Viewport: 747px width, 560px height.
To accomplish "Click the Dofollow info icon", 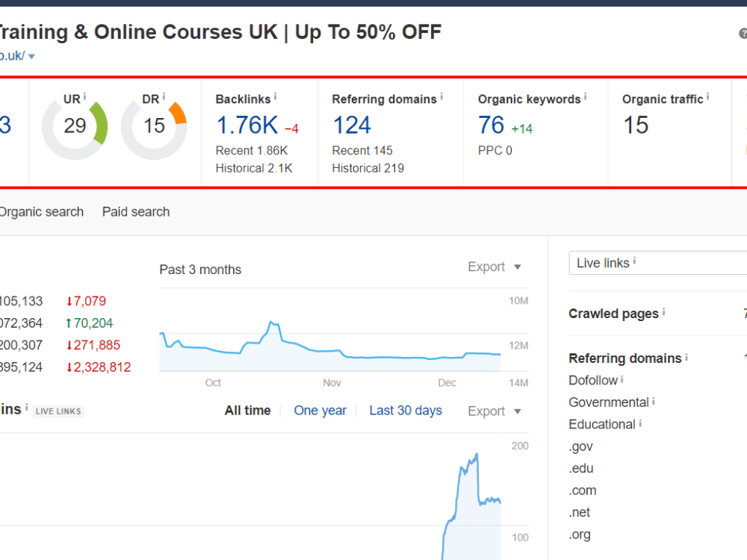I will pyautogui.click(x=622, y=379).
